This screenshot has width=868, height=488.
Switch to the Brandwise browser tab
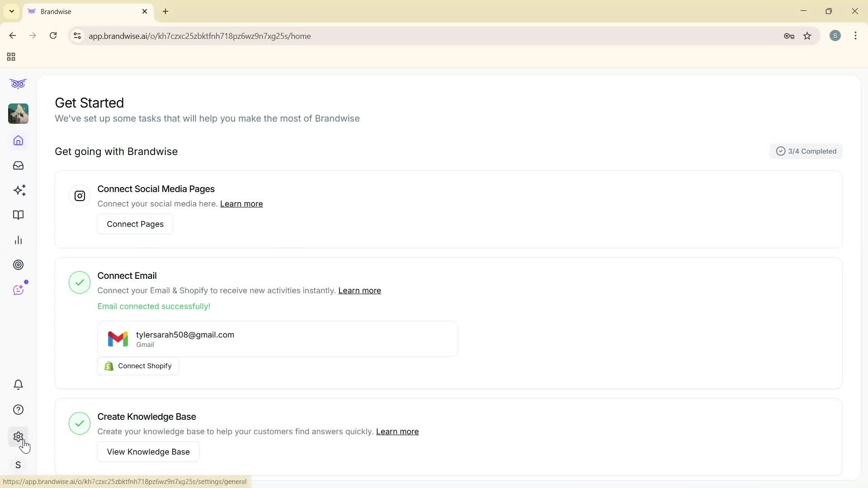pos(72,11)
